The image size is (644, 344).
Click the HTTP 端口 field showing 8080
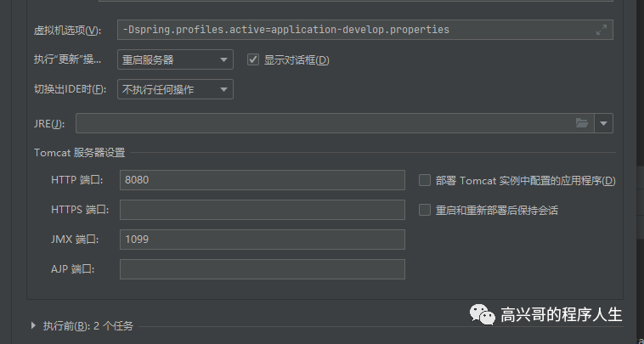click(x=262, y=180)
